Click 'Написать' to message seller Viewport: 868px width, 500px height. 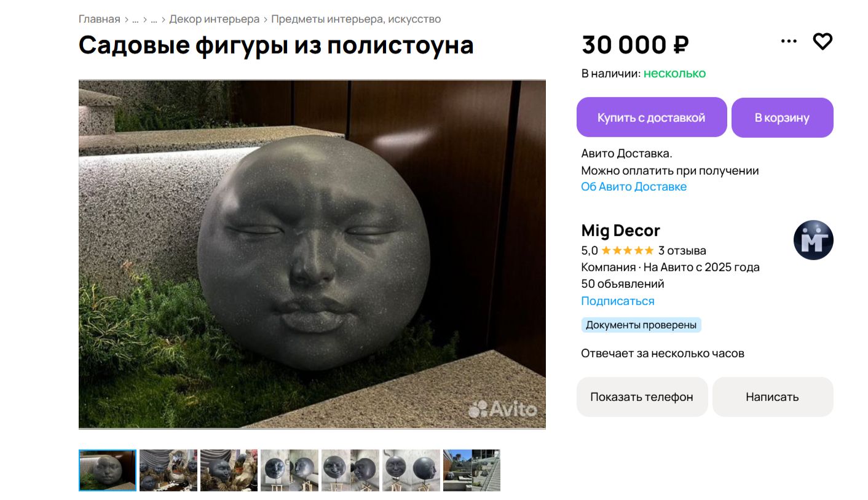(x=773, y=397)
